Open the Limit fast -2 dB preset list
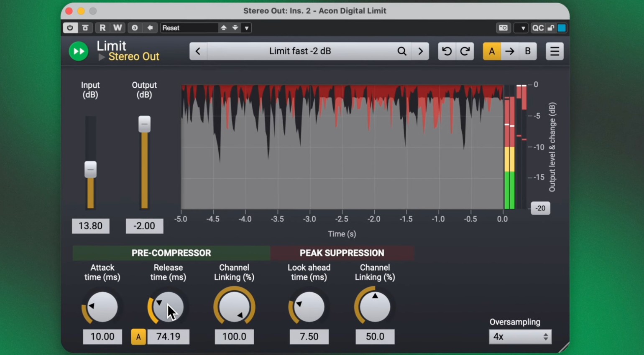The image size is (644, 355). 300,51
